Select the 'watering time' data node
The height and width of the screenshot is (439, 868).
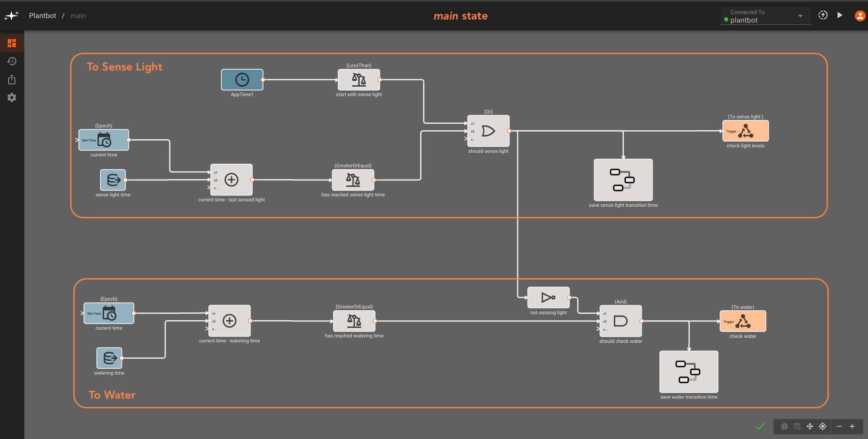[x=109, y=358]
